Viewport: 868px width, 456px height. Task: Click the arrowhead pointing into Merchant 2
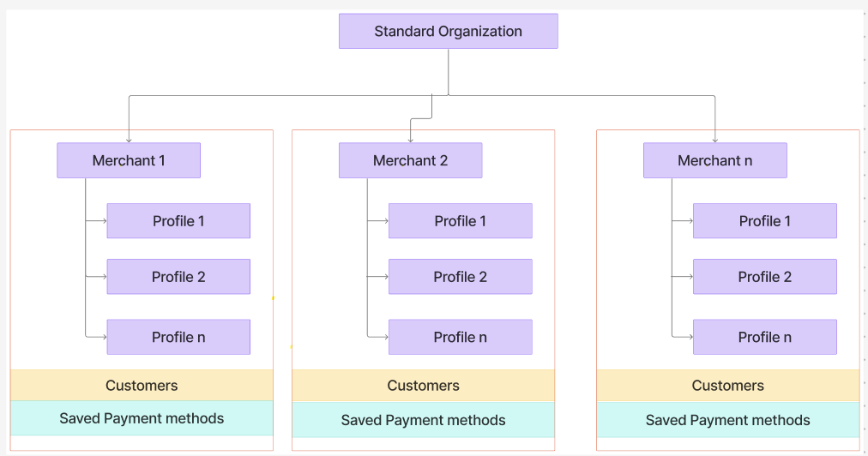tap(411, 139)
